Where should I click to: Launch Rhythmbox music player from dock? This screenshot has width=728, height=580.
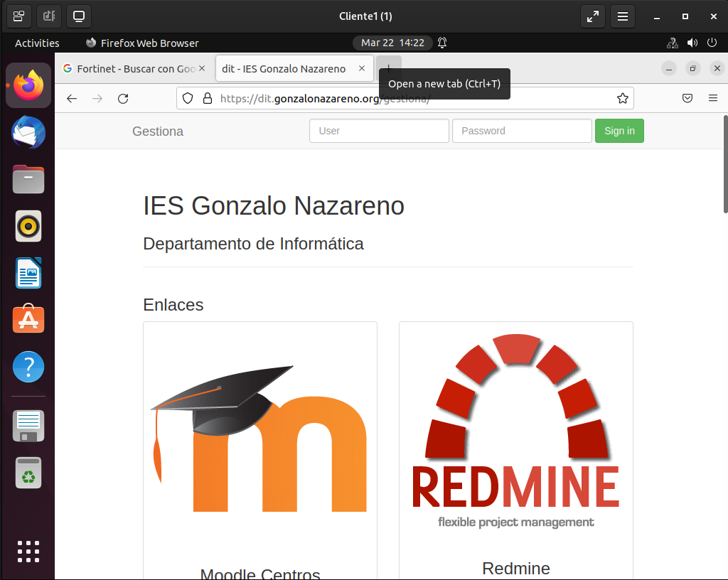pyautogui.click(x=28, y=226)
